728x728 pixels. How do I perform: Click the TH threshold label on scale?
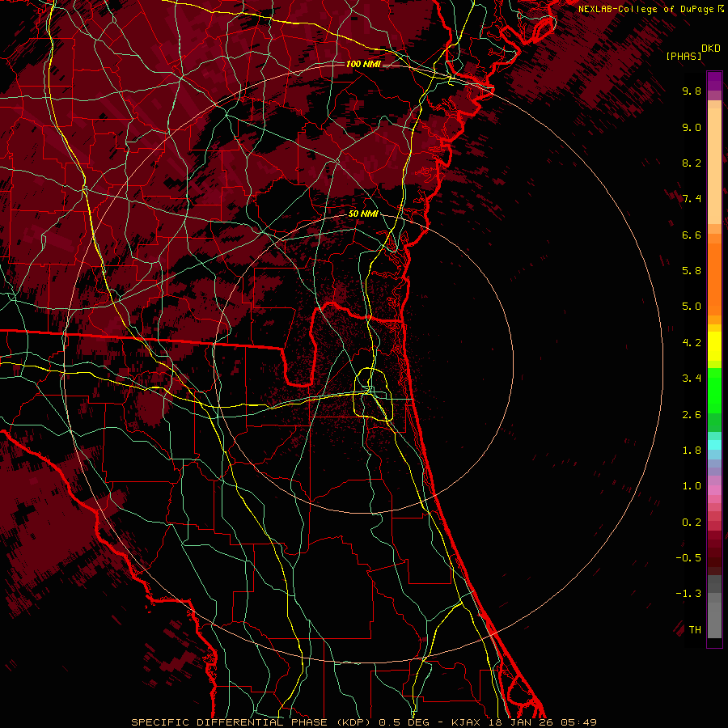pyautogui.click(x=695, y=629)
